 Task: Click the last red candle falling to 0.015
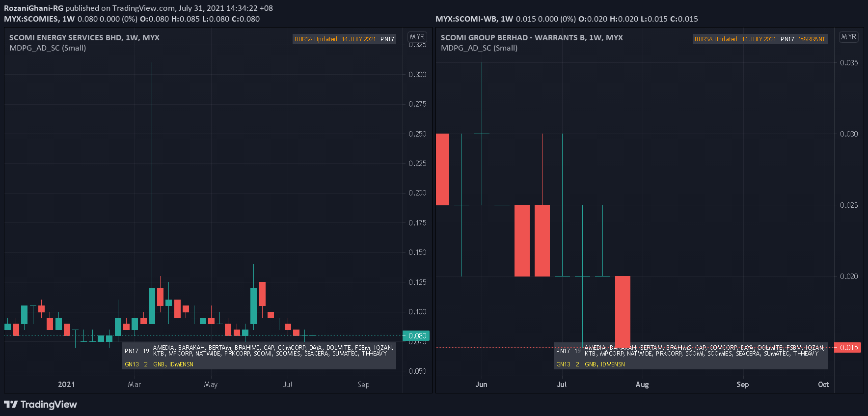(x=623, y=311)
